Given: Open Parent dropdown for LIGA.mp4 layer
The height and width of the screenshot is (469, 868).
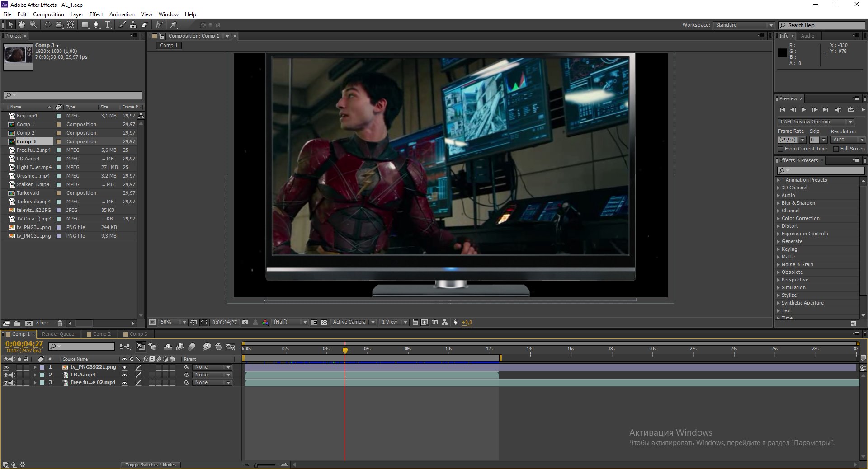Looking at the screenshot, I should click(212, 375).
